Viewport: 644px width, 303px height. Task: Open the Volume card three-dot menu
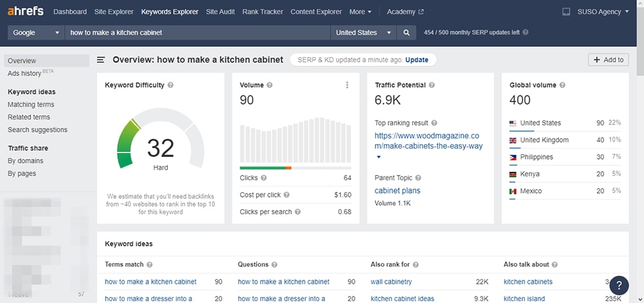347,86
